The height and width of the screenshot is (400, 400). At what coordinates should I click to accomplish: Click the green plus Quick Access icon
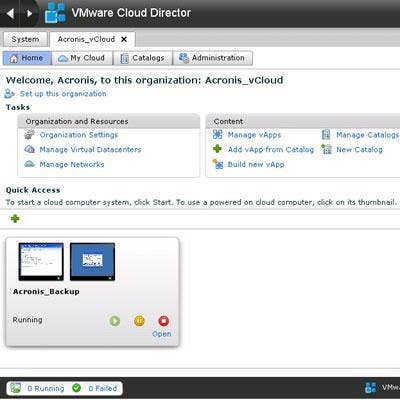point(15,219)
